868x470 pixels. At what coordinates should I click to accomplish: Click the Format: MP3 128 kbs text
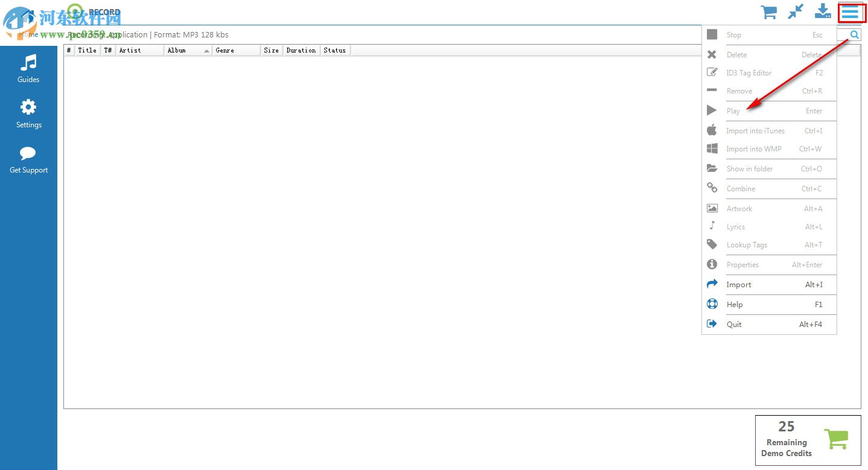coord(191,35)
